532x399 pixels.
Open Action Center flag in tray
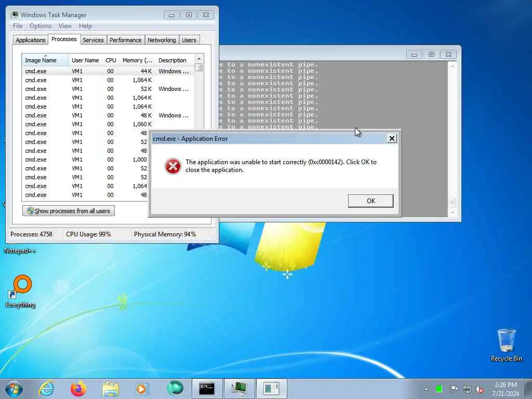pos(454,389)
